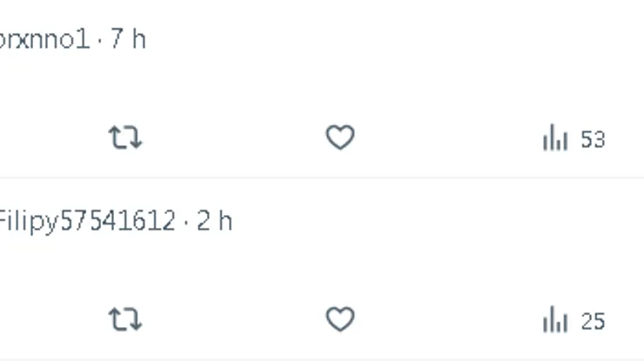The height and width of the screenshot is (362, 644).
Task: Like the tweet posted 7 h ago
Action: point(340,138)
